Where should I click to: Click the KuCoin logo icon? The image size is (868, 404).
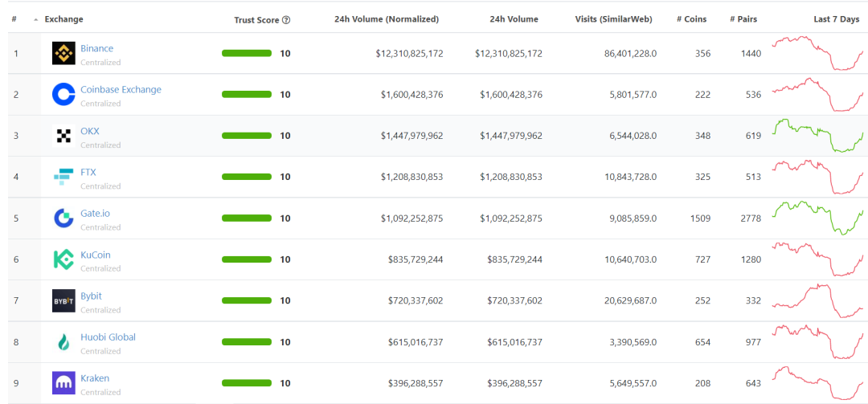click(x=63, y=259)
